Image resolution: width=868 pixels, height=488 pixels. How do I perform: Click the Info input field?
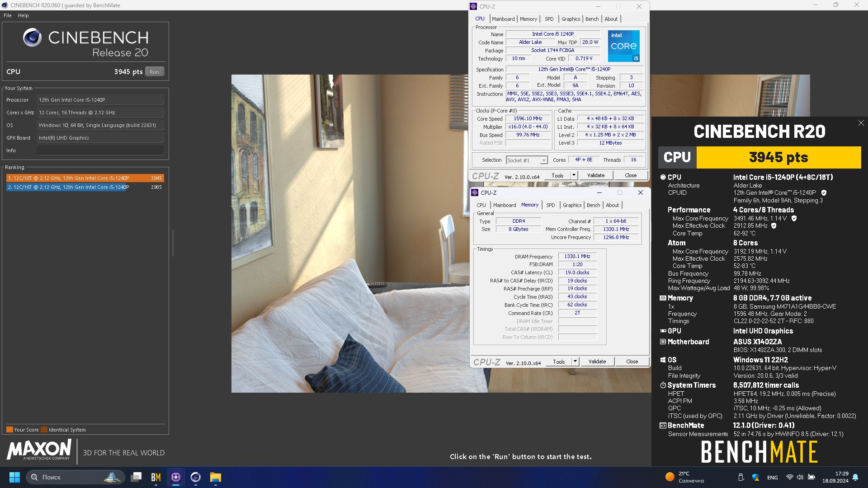click(100, 150)
